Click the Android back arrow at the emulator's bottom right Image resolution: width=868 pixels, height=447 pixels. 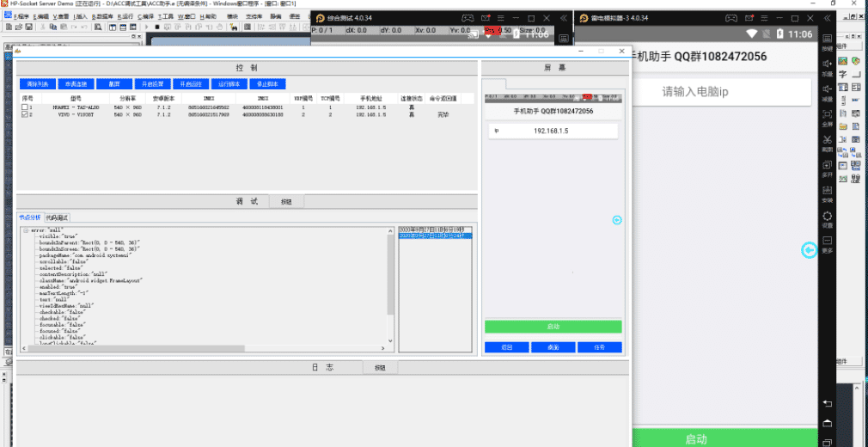[x=827, y=403]
